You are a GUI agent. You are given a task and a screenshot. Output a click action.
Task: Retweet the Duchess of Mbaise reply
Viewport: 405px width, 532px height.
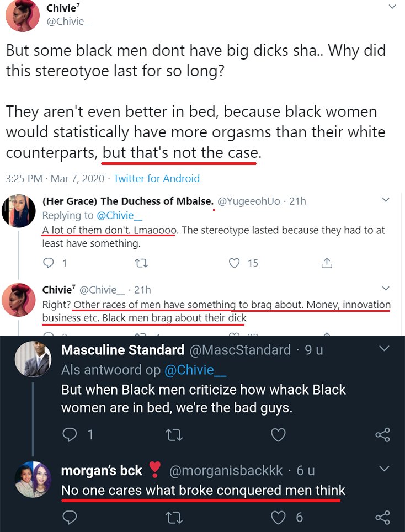[x=141, y=263]
